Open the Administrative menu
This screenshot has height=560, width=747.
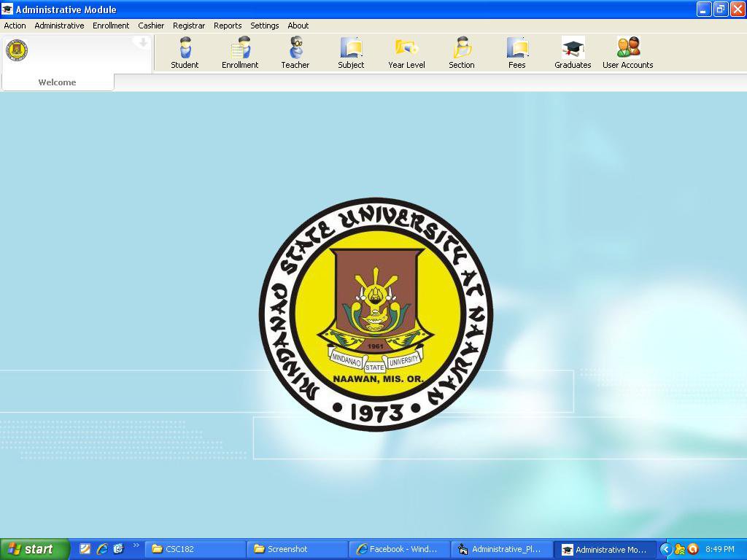pyautogui.click(x=59, y=26)
